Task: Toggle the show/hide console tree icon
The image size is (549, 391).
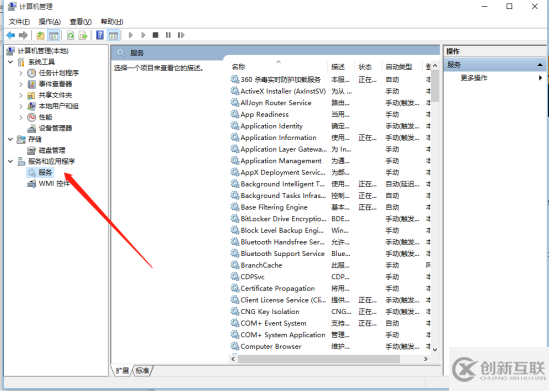Action: coord(53,35)
